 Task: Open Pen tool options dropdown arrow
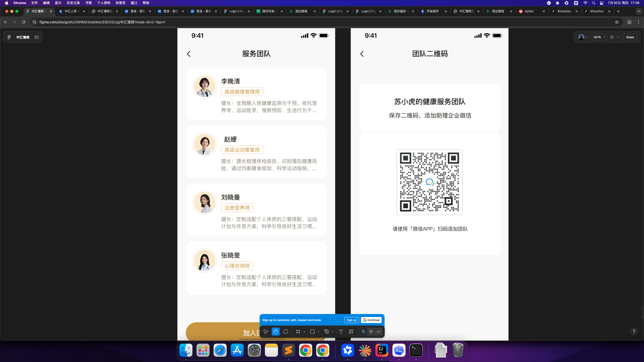point(333,332)
